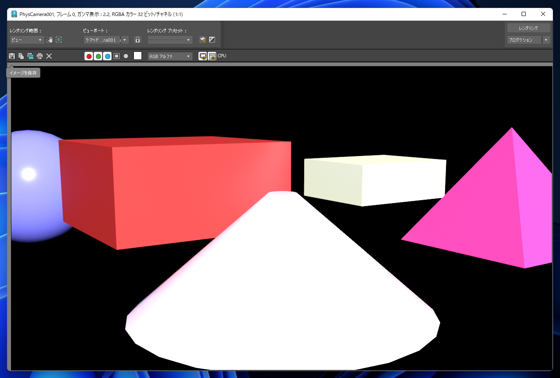Open the render preset dropdown
Screen dimensions: 560x378
tap(170, 40)
